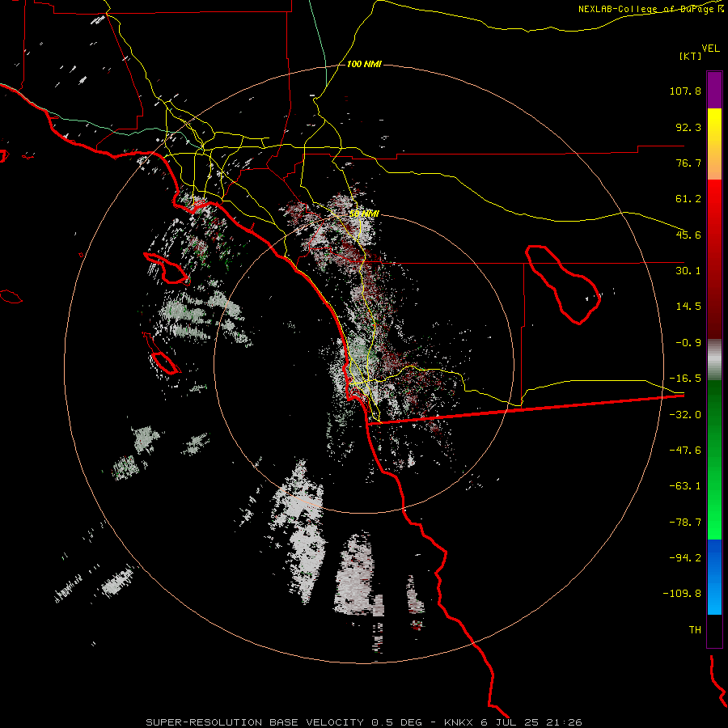This screenshot has height=728, width=728.
Task: Select the -63.1 velocity scale label
Action: pos(685,486)
